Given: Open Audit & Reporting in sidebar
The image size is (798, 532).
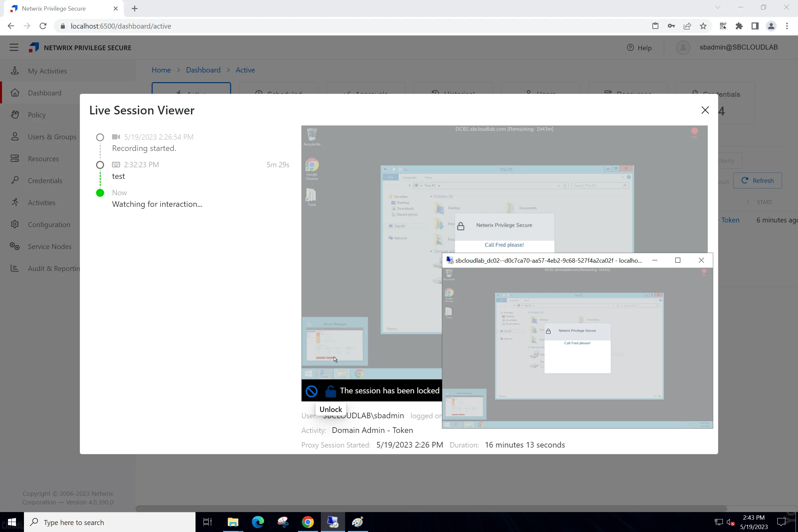Looking at the screenshot, I should (54, 268).
